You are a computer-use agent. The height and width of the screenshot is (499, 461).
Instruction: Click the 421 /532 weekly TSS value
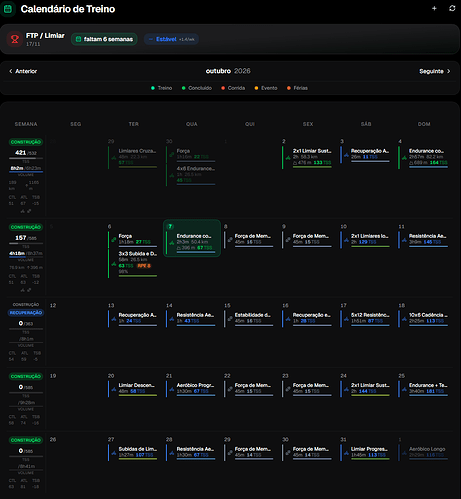[x=26, y=153]
